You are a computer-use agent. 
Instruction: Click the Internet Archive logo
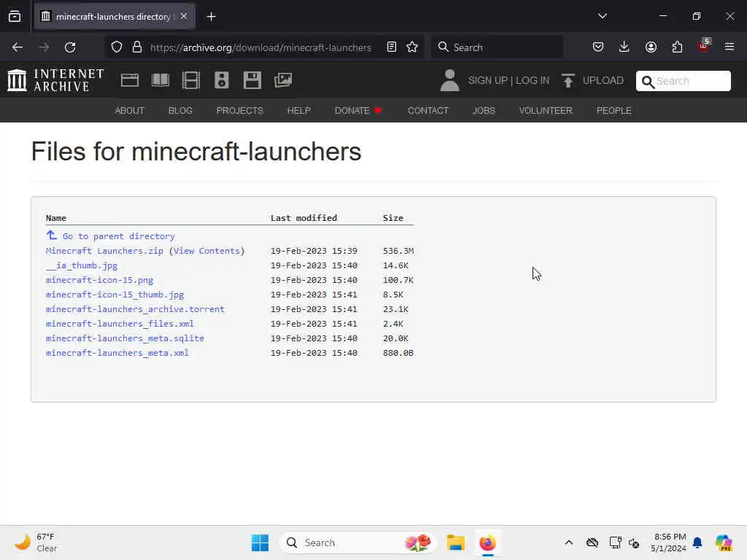55,80
